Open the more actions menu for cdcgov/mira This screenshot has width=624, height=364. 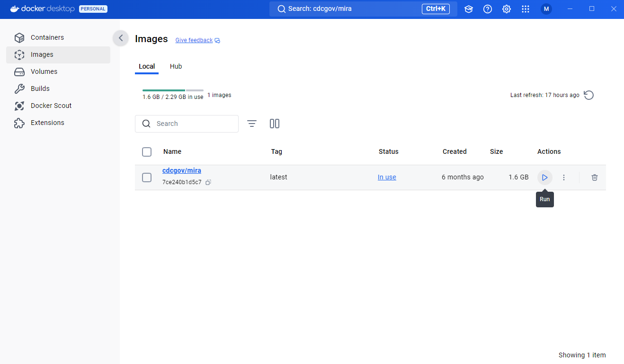pos(564,178)
